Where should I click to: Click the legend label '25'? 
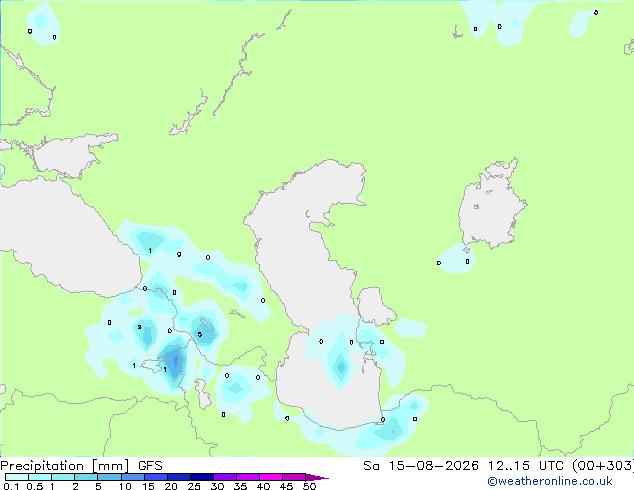click(194, 486)
